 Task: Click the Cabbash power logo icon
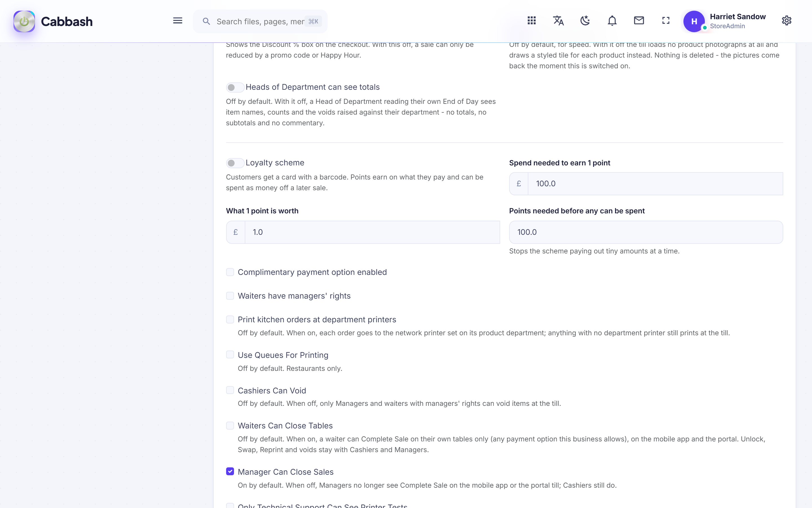(x=24, y=21)
